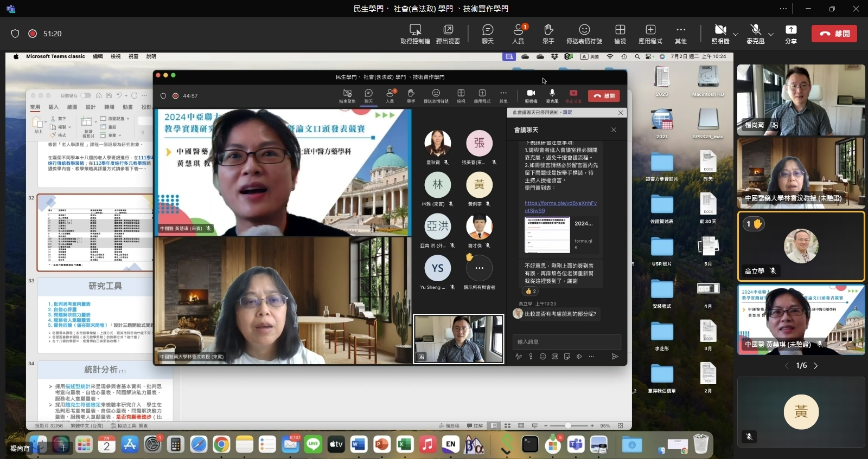Expand microphone device options arrow
This screenshot has height=459, width=868.
pyautogui.click(x=770, y=34)
